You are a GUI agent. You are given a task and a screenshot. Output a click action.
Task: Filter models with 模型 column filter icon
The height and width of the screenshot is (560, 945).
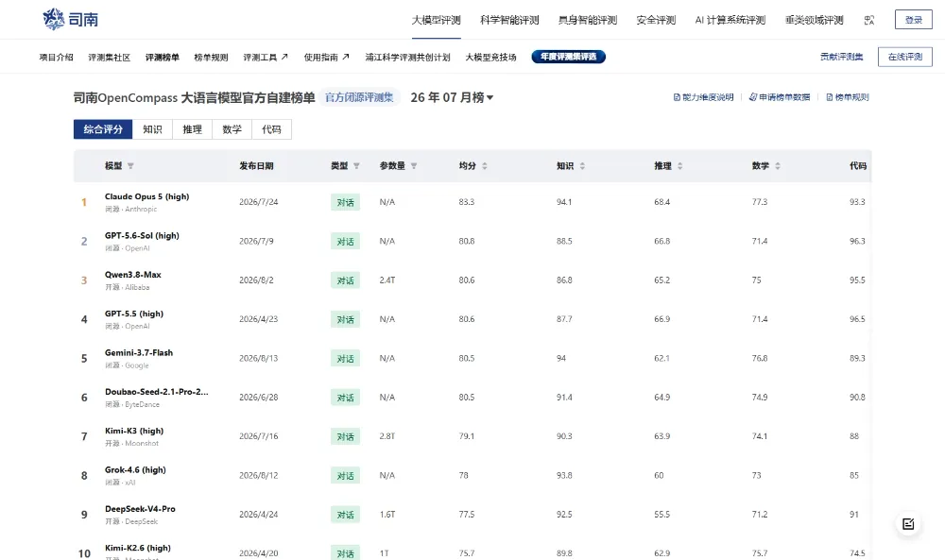click(x=130, y=166)
